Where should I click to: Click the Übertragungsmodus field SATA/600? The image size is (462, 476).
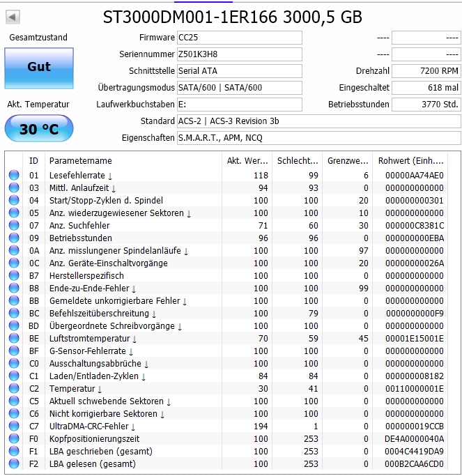pyautogui.click(x=240, y=88)
